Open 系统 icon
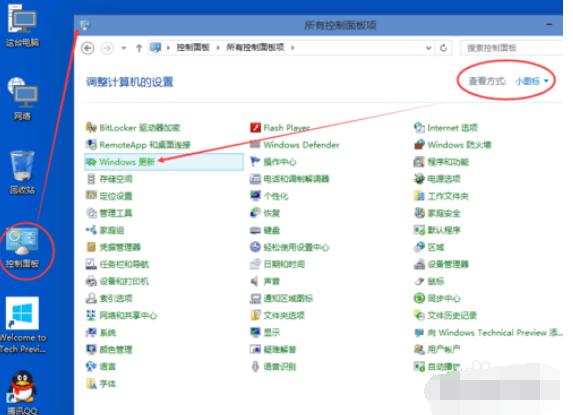 point(91,332)
